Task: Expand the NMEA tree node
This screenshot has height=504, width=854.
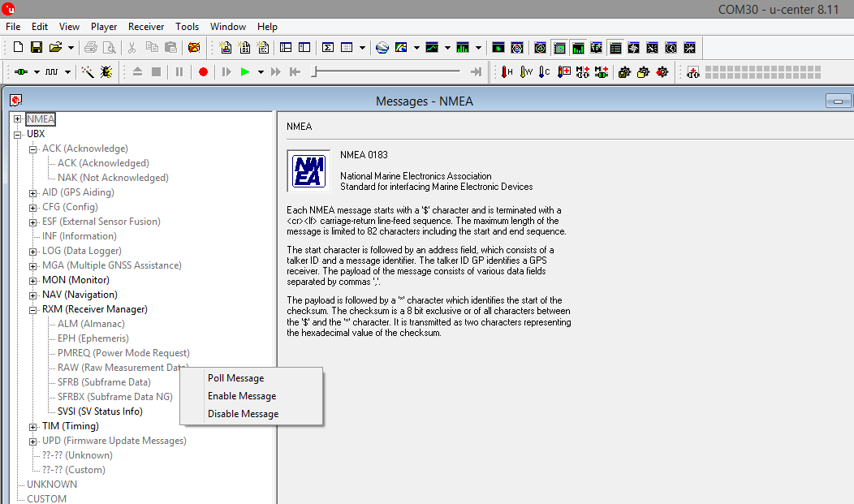Action: (18, 119)
